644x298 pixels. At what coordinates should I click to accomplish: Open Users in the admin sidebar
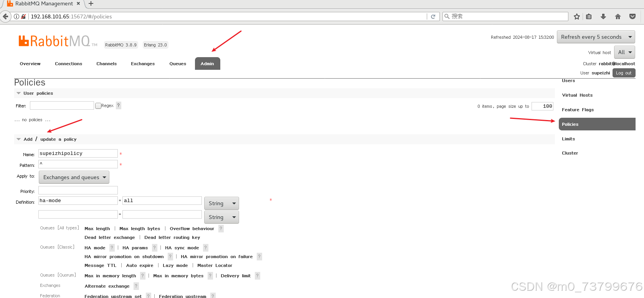(x=568, y=81)
